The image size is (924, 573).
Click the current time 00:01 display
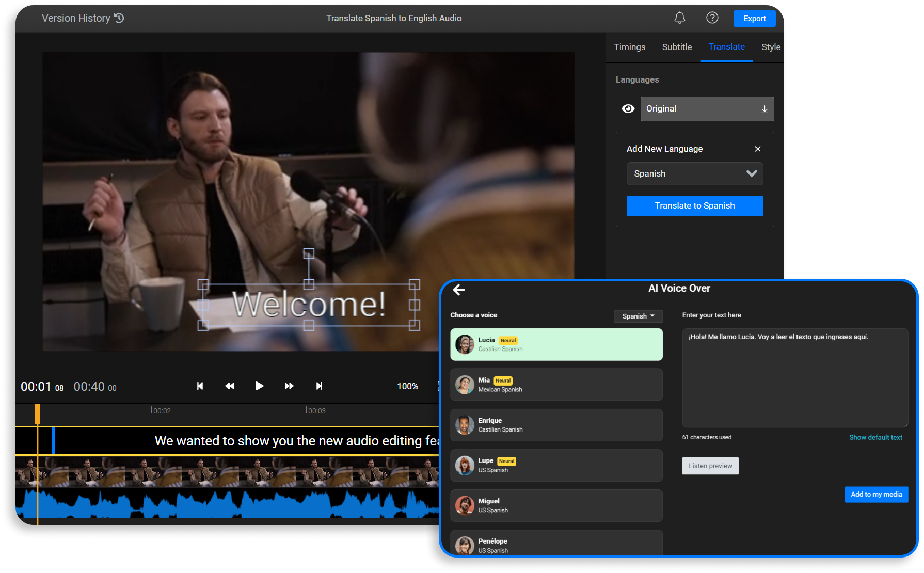coord(42,387)
